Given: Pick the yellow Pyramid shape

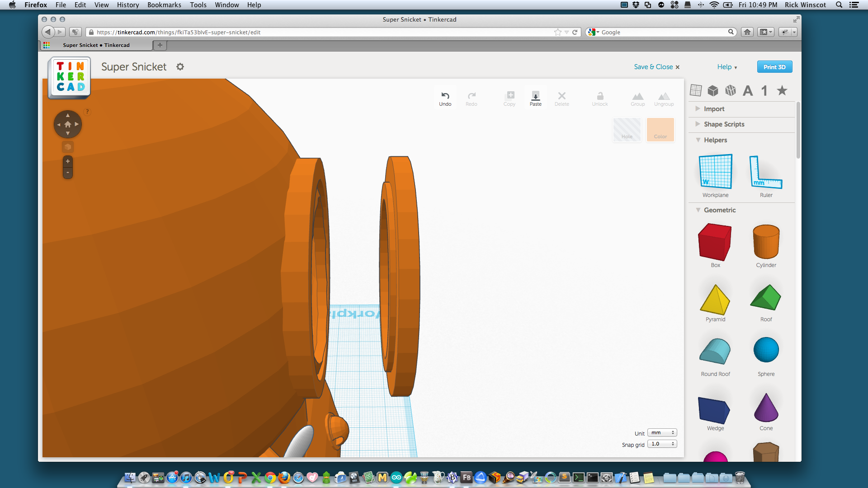Looking at the screenshot, I should 715,299.
